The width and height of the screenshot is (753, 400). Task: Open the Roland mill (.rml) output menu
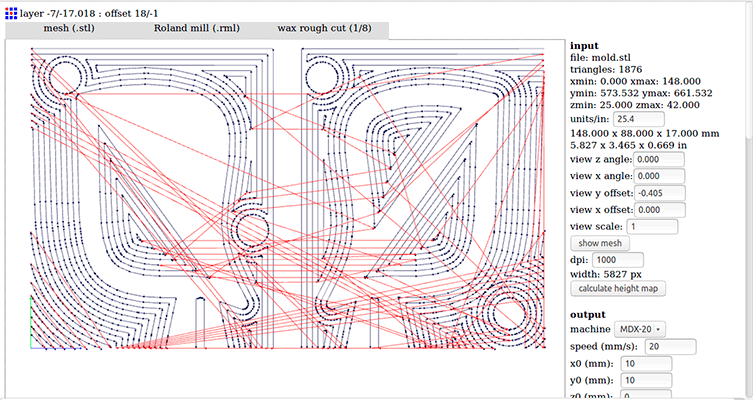196,28
